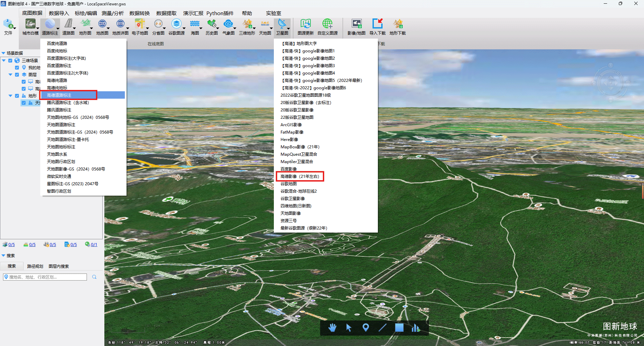Image resolution: width=644 pixels, height=346 pixels.
Task: Click the magnifier search icon
Action: (x=94, y=277)
